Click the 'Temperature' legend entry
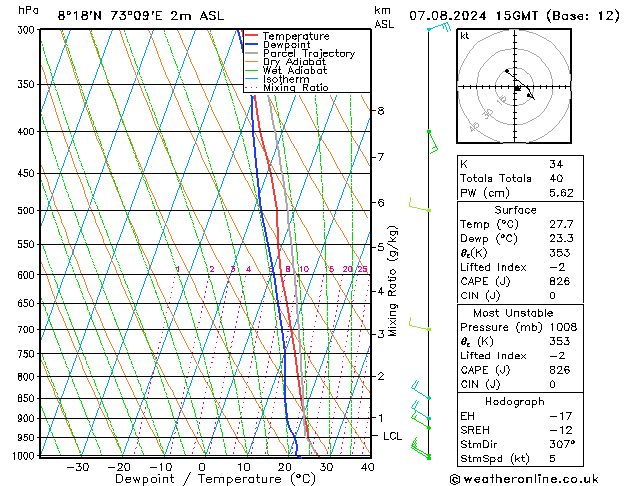 [296, 36]
